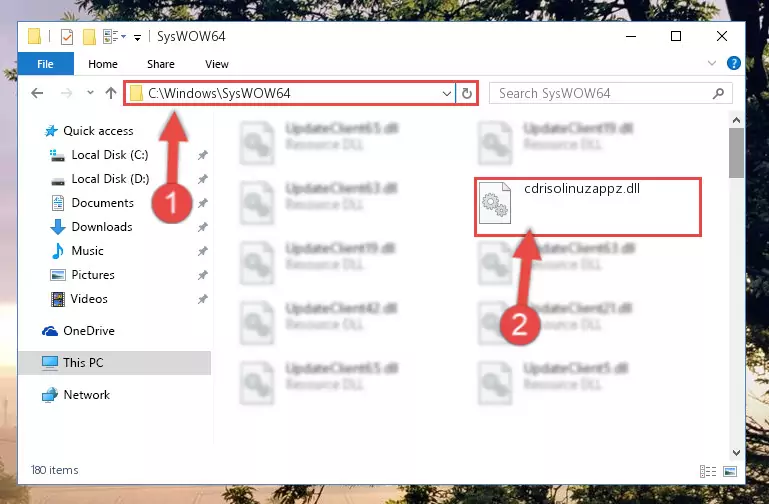Click the pin icon next to Pictures
The width and height of the screenshot is (769, 504).
tap(203, 275)
